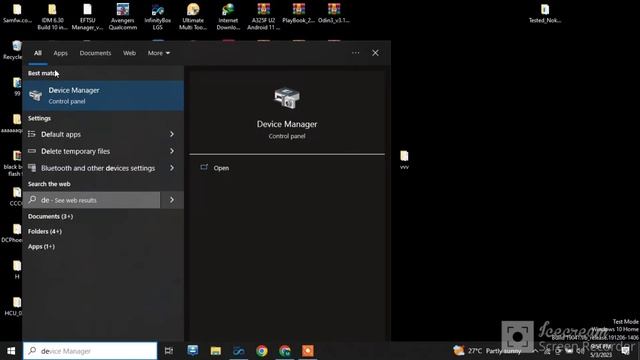Screen dimensions: 640x360
Task: Switch to the Apps search tab
Action: (60, 53)
